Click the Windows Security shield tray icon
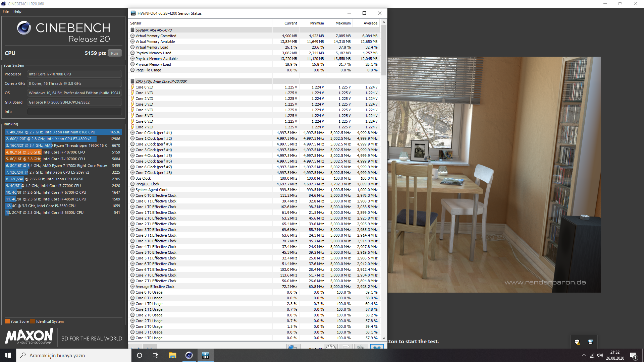 point(577,342)
